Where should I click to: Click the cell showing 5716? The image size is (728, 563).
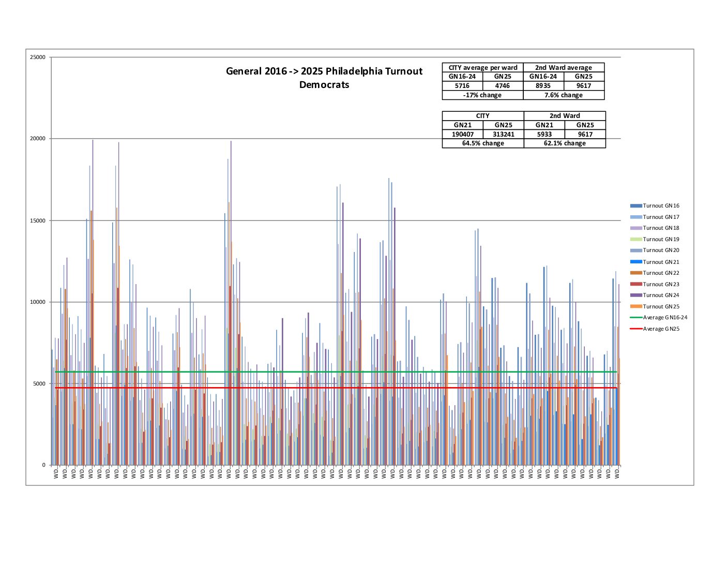(x=462, y=86)
